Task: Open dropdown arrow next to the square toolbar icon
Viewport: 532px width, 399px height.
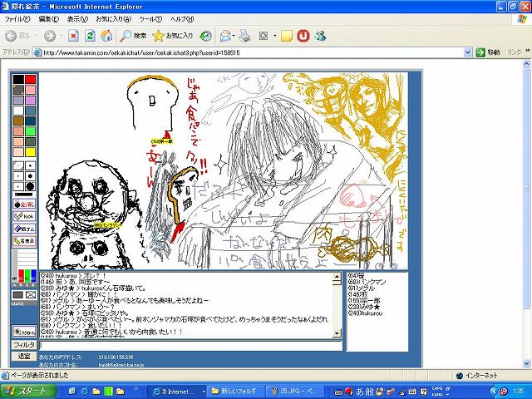Action: click(x=274, y=36)
